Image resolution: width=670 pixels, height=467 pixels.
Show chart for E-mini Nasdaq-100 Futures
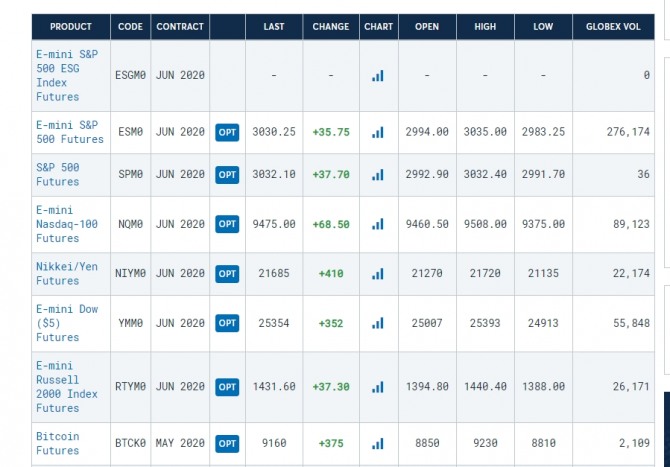point(378,224)
